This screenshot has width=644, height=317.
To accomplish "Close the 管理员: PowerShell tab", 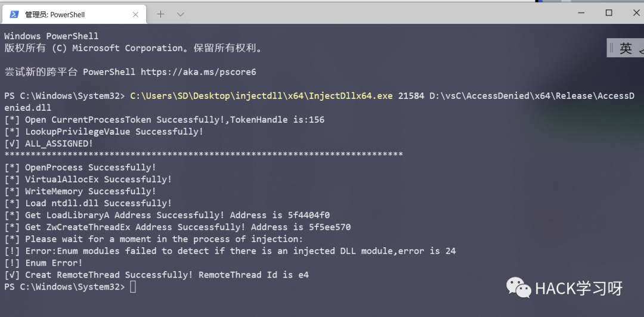I will click(x=135, y=14).
